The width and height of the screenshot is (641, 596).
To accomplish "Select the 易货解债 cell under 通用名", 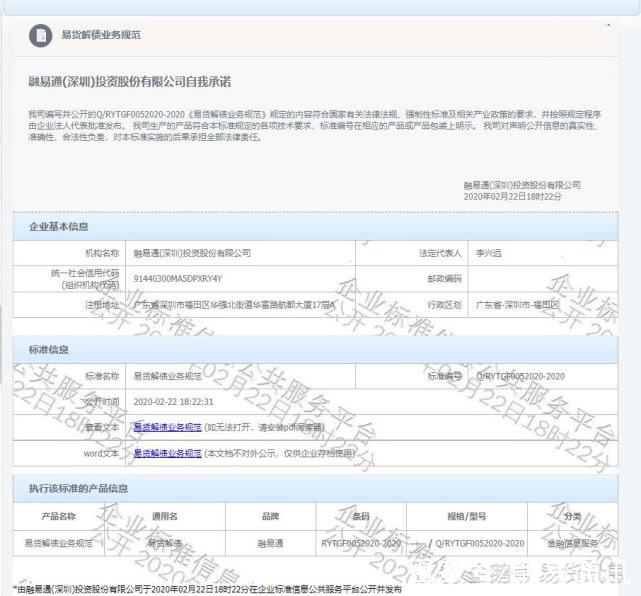I will [165, 543].
